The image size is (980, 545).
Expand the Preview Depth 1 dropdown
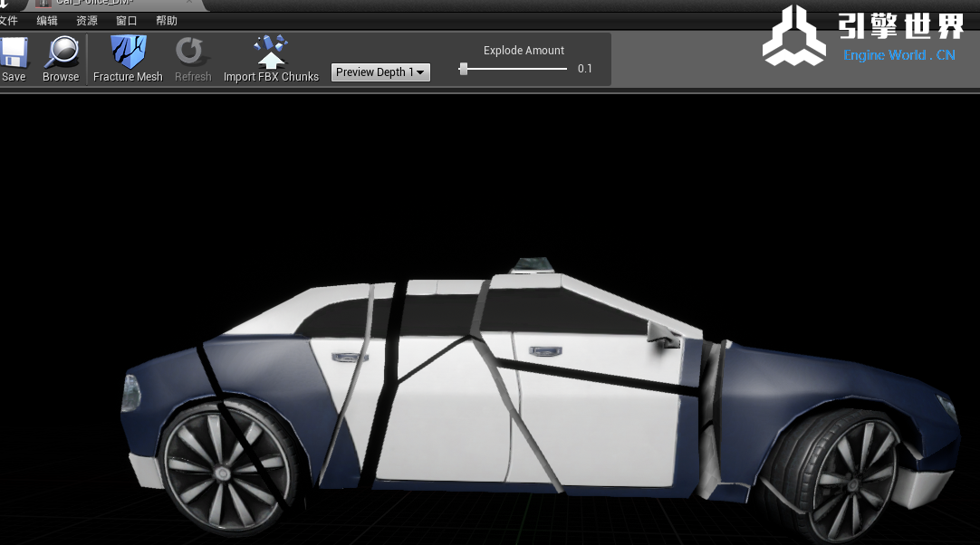point(380,72)
